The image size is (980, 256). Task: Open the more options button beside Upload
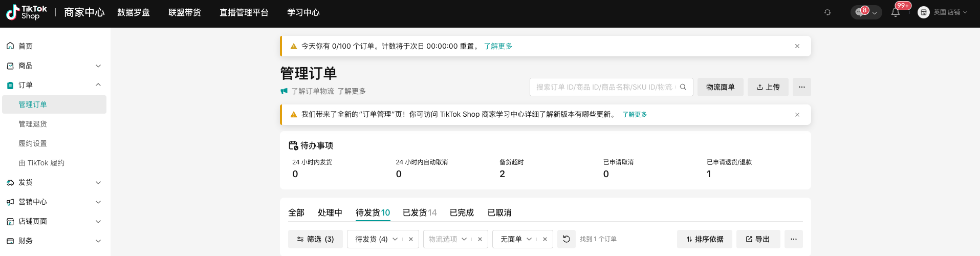(x=801, y=87)
